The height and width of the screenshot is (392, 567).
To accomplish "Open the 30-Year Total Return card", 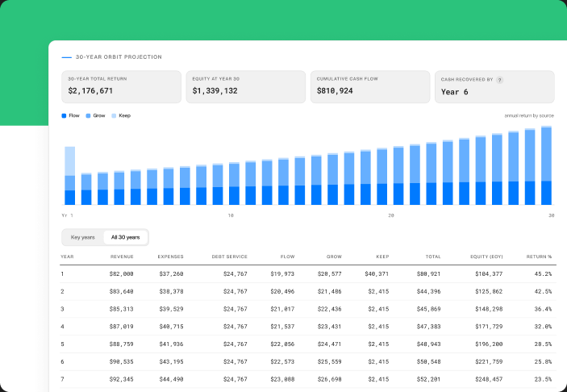I will click(122, 87).
